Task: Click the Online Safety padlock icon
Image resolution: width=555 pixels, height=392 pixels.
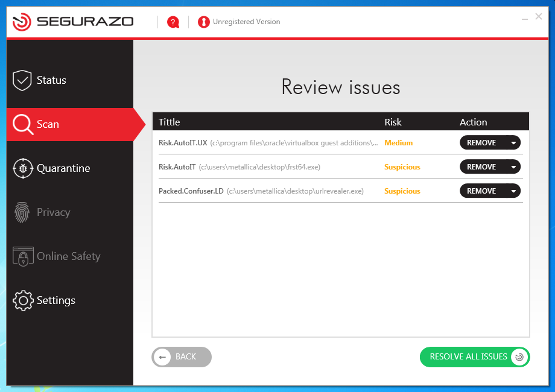Action: 23,256
